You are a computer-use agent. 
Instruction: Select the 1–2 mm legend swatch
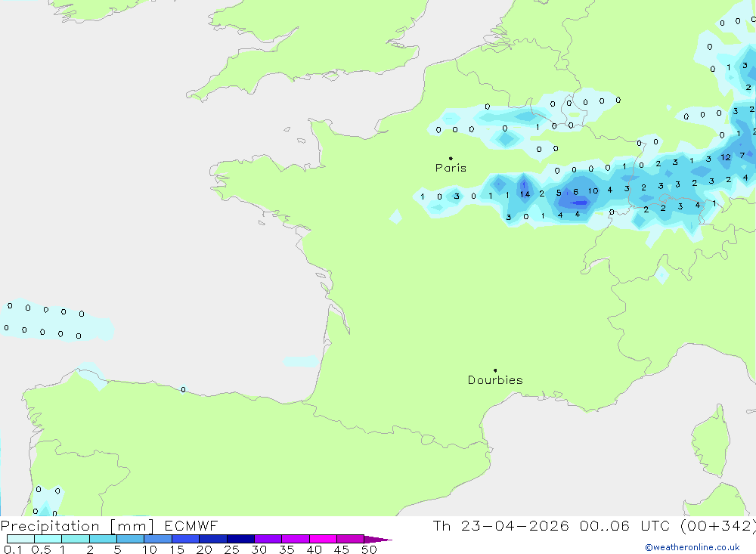coord(76,539)
